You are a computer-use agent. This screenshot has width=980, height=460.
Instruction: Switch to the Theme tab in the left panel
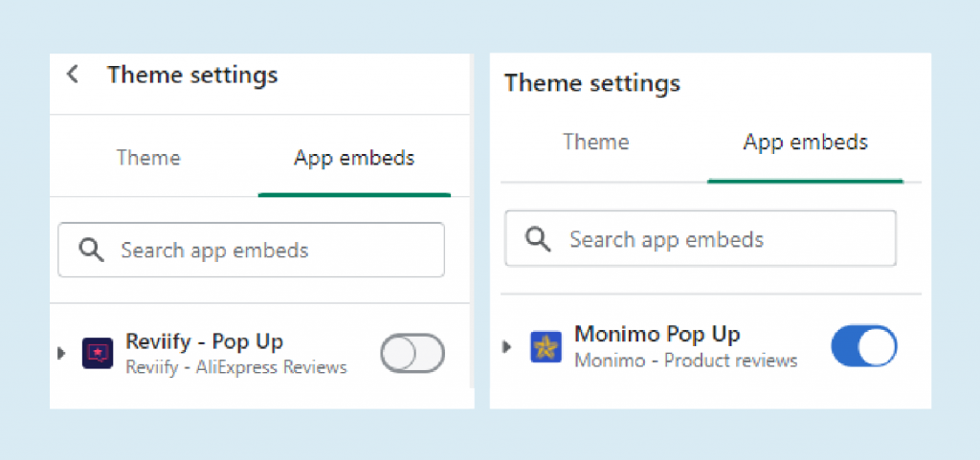pos(148,158)
